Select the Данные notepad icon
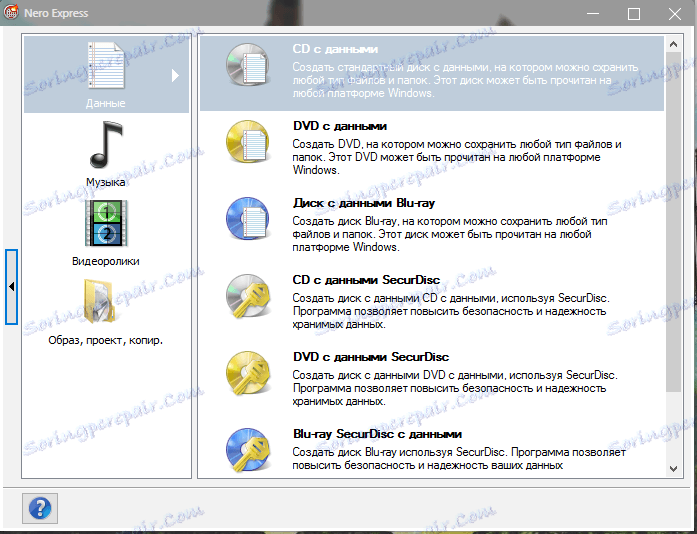This screenshot has height=534, width=697. tap(106, 65)
